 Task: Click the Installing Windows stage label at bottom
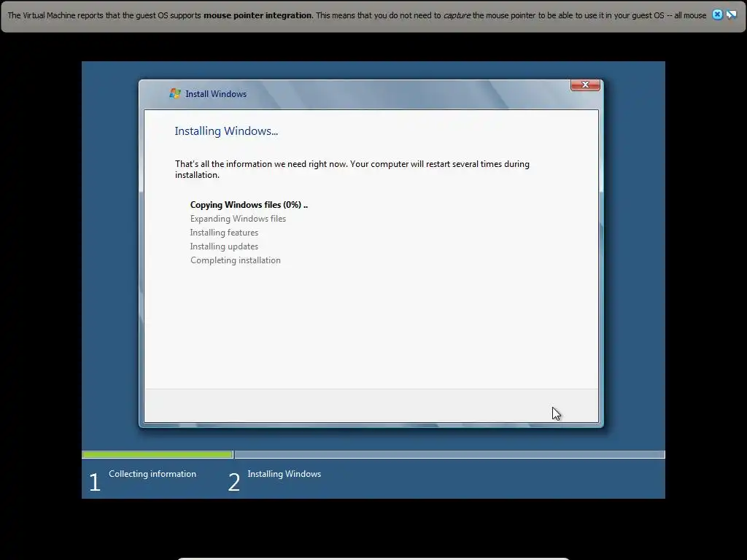284,474
